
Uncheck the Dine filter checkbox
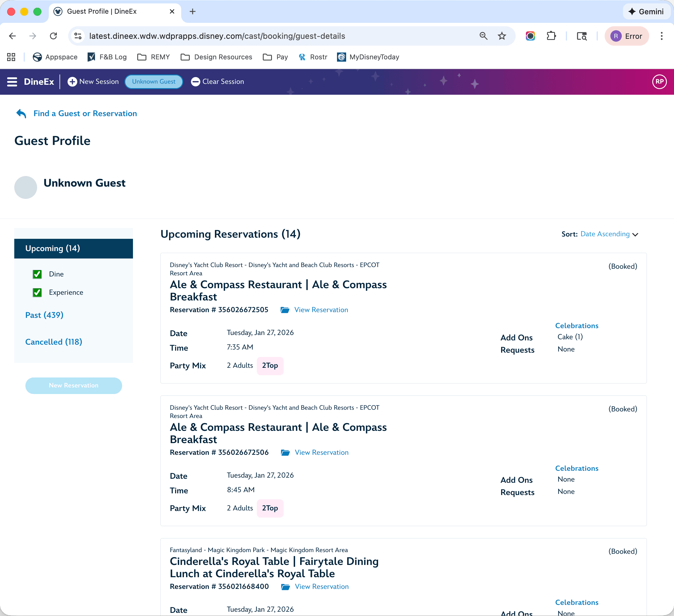(37, 274)
